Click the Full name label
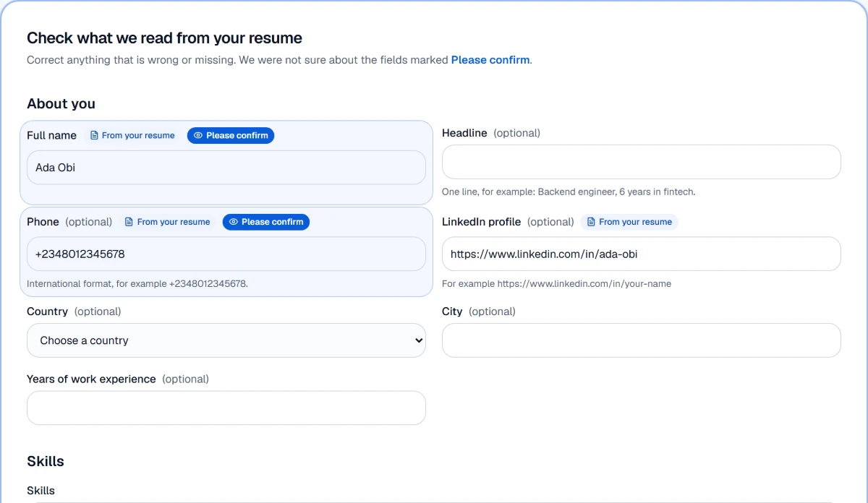 [51, 135]
